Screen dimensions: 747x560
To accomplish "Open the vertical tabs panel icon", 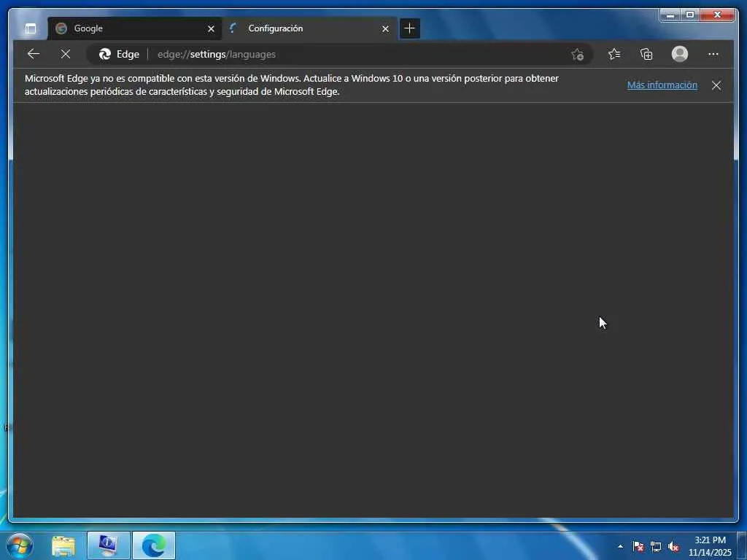I will click(x=31, y=28).
